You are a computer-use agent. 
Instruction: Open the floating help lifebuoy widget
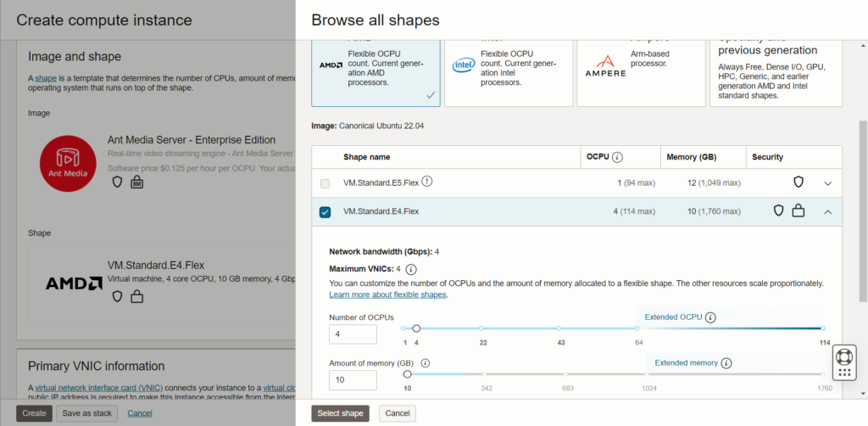point(845,363)
